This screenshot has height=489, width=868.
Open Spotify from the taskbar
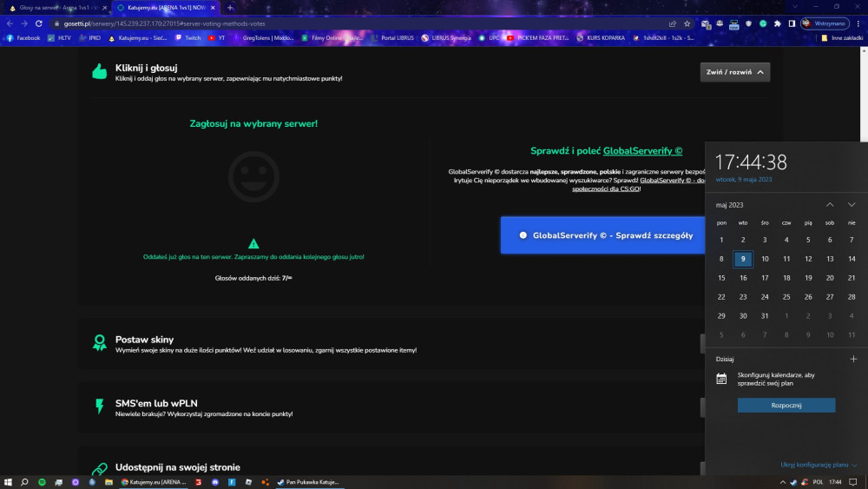coord(42,482)
